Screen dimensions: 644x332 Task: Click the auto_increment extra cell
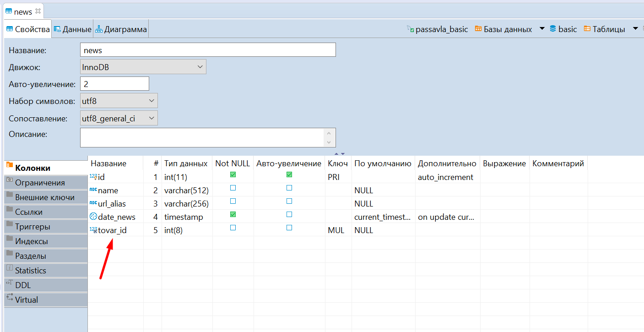click(x=447, y=177)
